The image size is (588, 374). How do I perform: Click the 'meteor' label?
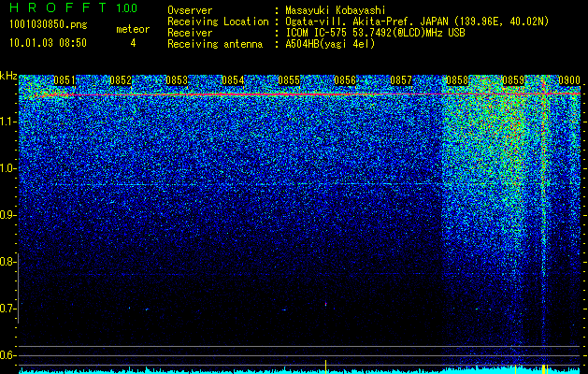pos(133,29)
